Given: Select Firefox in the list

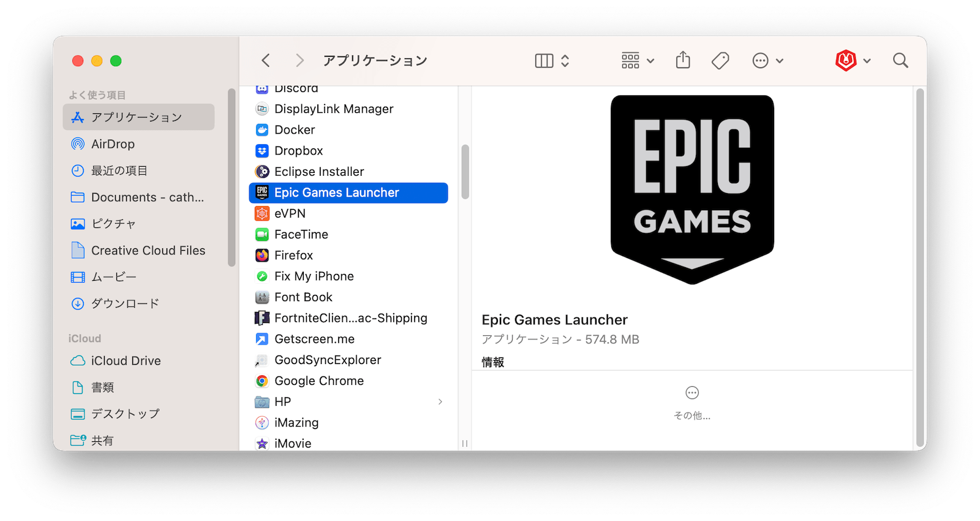Looking at the screenshot, I should (349, 255).
